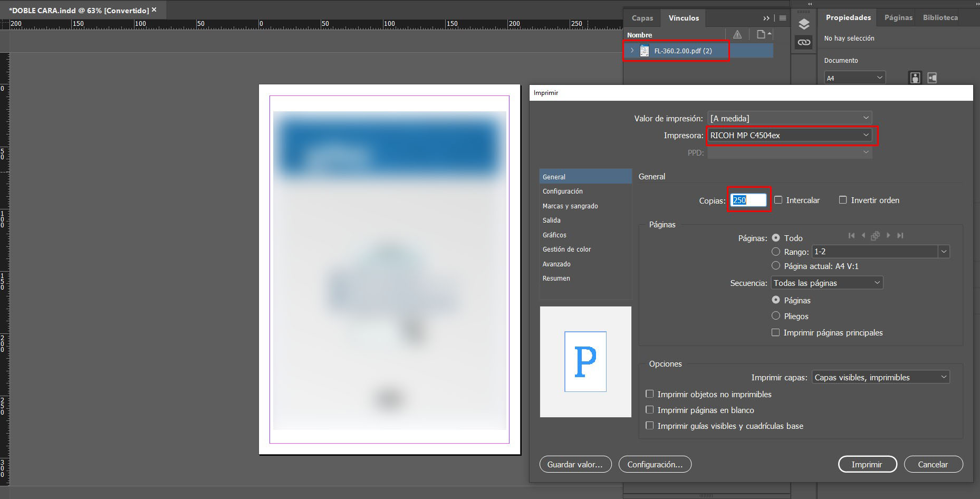Screen dimensions: 980x499
Task: Click the link status warning column icon
Action: (737, 35)
